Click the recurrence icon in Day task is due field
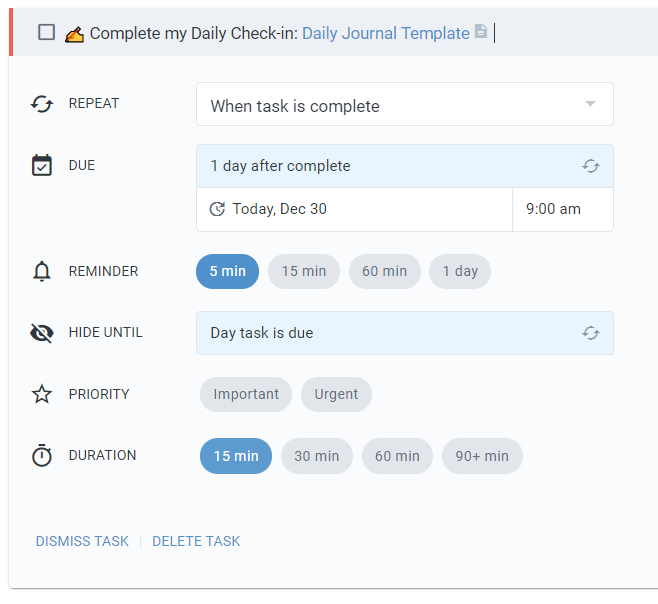658x604 pixels. pyautogui.click(x=591, y=333)
